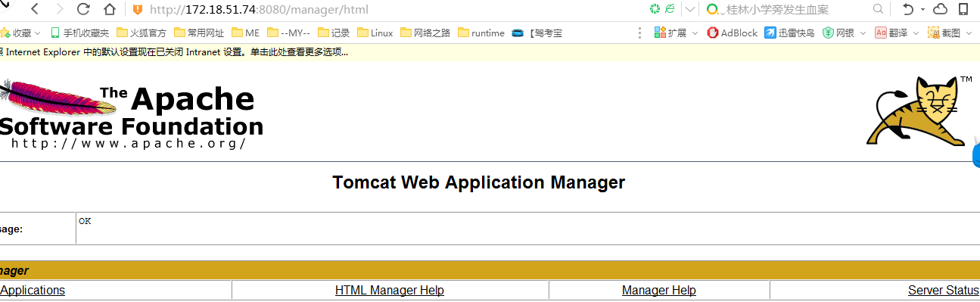Click the OK message text

pyautogui.click(x=85, y=221)
